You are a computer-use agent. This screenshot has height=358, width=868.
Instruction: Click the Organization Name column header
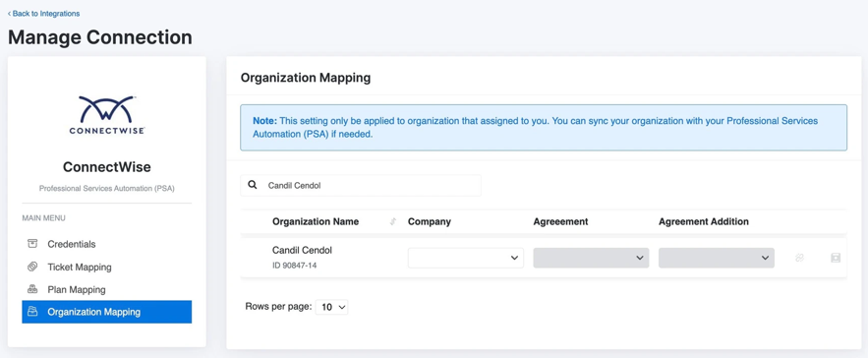(x=316, y=221)
